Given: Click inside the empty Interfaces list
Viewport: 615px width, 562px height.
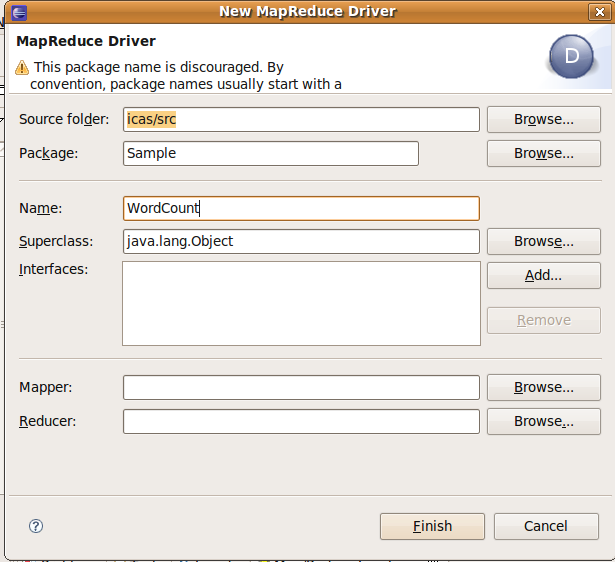Looking at the screenshot, I should point(301,303).
